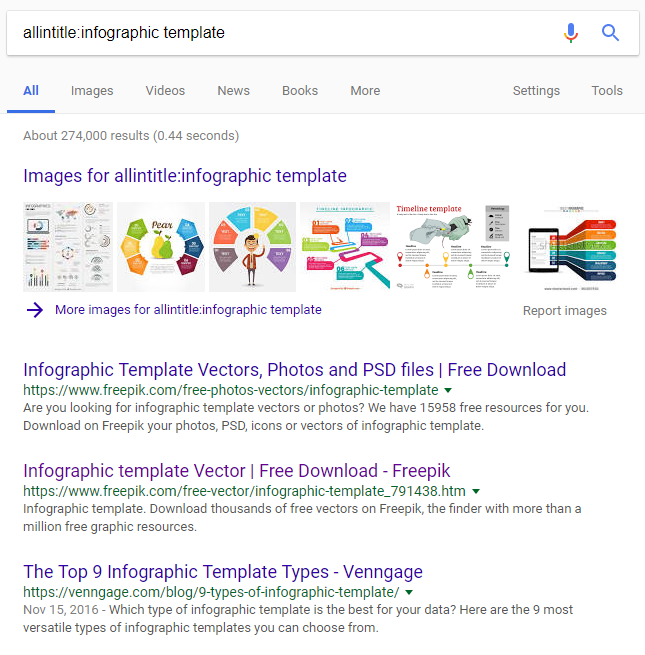Click the Nov 15, 2016 date text
Screen dimensions: 645x655
(61, 610)
